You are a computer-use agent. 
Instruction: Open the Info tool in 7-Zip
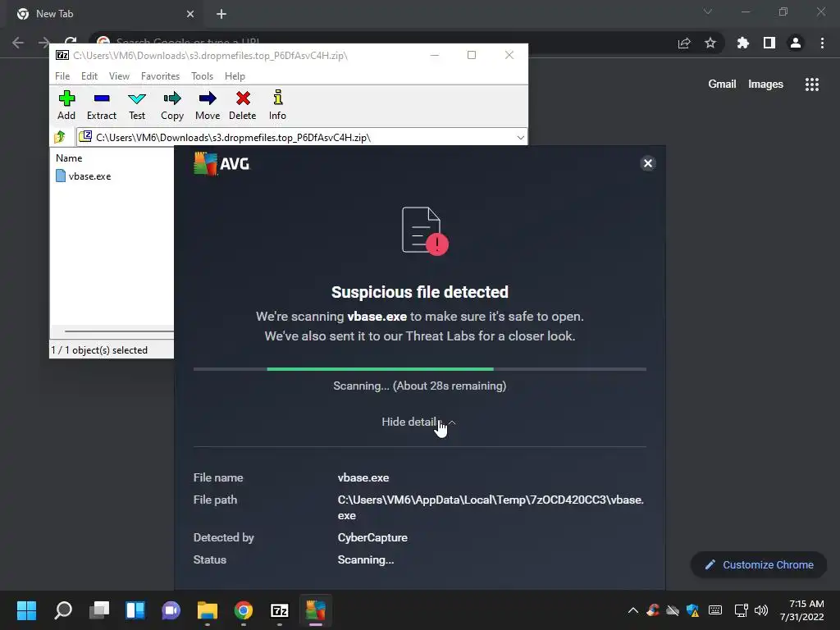pos(277,105)
